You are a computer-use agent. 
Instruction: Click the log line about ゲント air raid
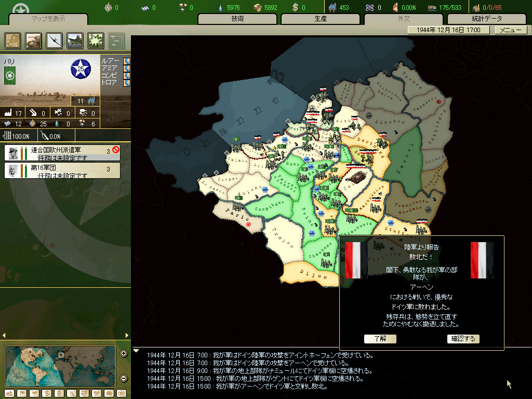click(x=255, y=379)
